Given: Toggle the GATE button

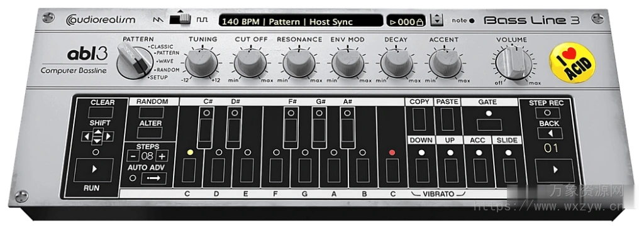Looking at the screenshot, I should (x=489, y=124).
